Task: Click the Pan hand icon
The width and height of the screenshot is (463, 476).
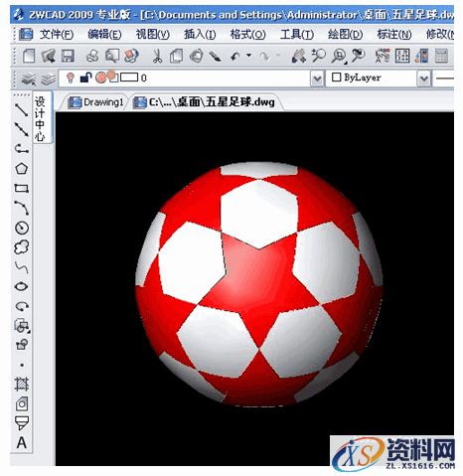Action: (x=298, y=56)
